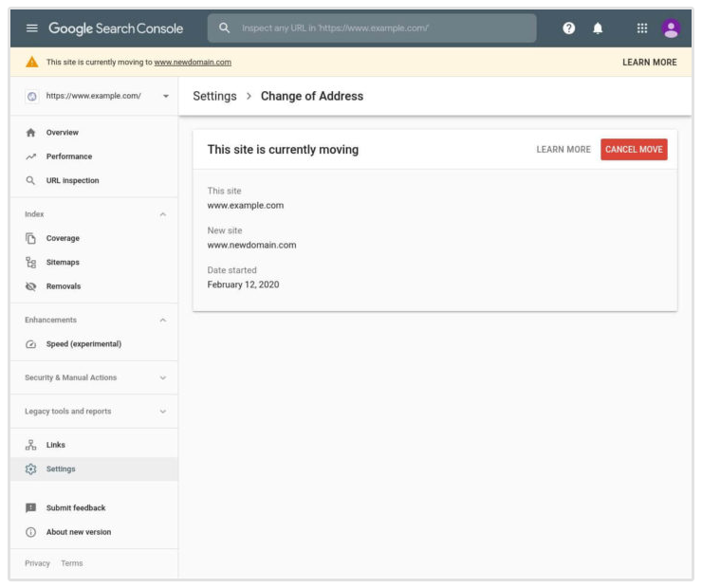Open the Links menu item
Screen dimensions: 702x588
pos(55,445)
